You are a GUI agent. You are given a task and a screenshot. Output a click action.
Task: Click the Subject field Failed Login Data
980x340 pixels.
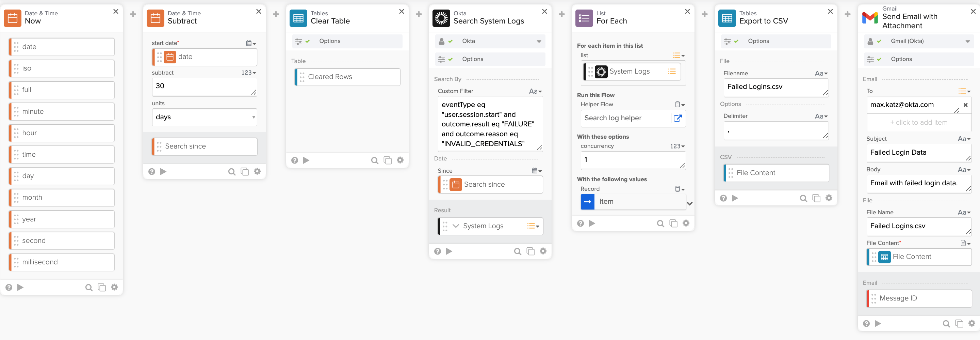tap(919, 153)
